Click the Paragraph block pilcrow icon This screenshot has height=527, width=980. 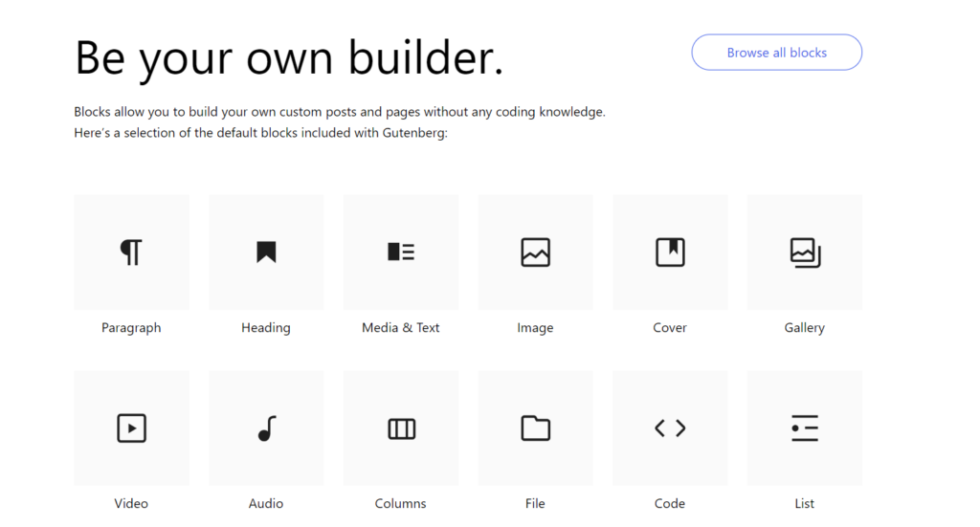point(131,253)
